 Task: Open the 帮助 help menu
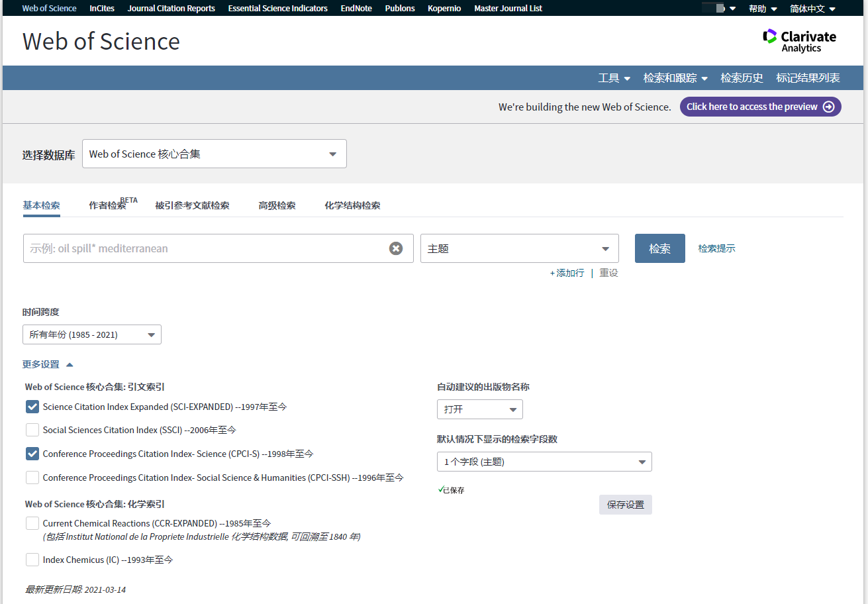tap(763, 9)
